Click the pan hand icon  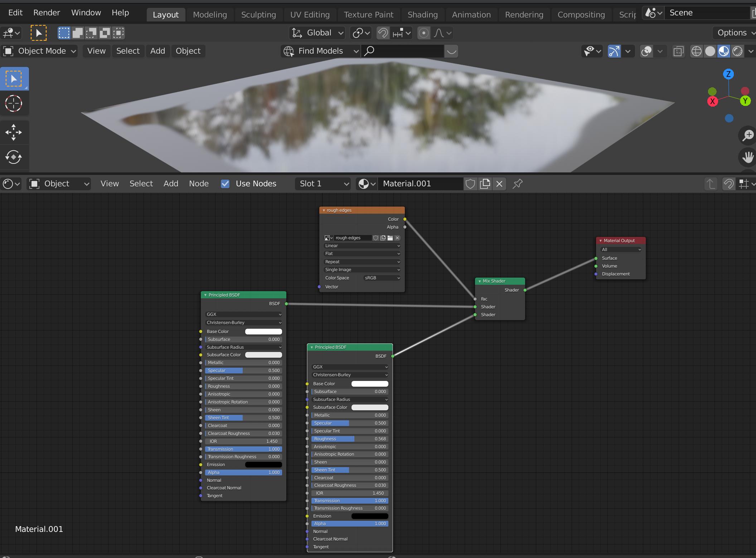tap(748, 157)
